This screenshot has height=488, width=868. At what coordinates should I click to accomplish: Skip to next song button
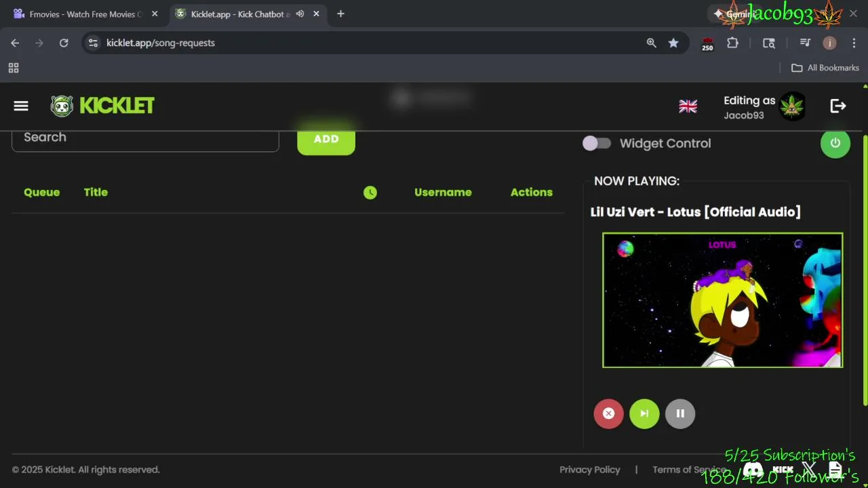(644, 413)
